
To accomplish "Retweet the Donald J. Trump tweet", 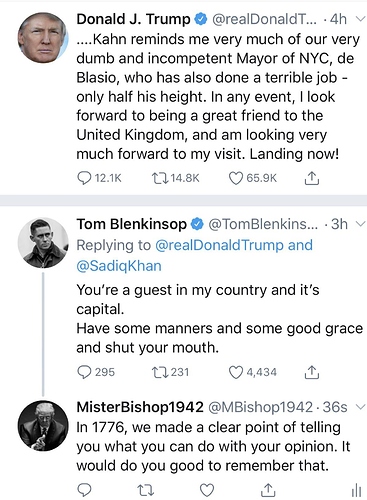I will [158, 178].
